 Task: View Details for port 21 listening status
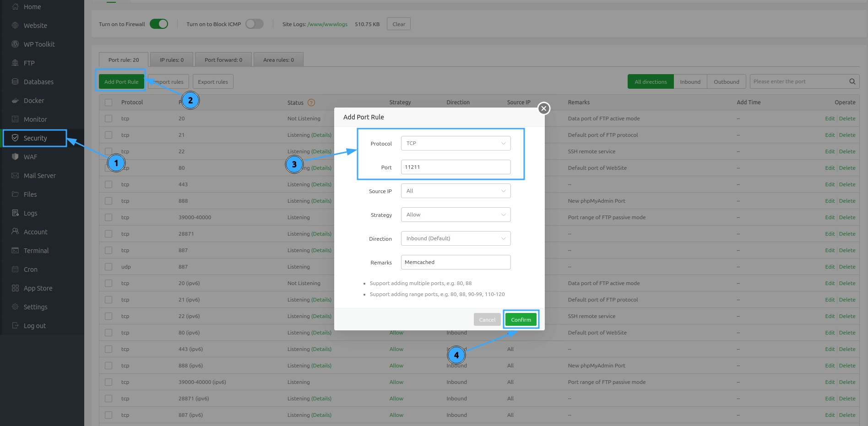tap(321, 135)
